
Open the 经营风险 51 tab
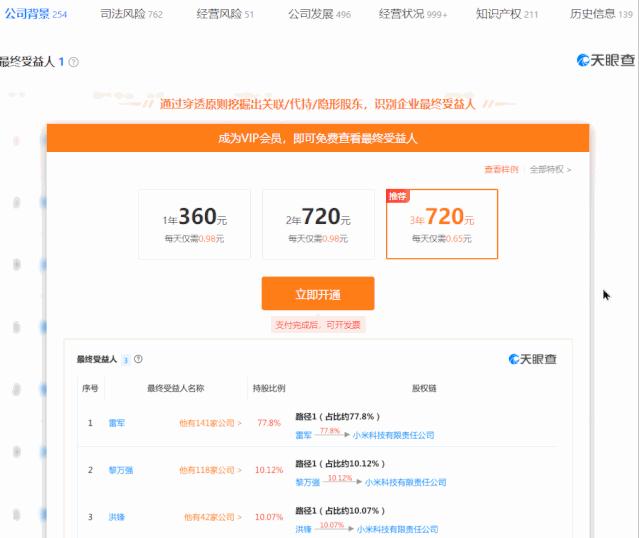coord(225,14)
